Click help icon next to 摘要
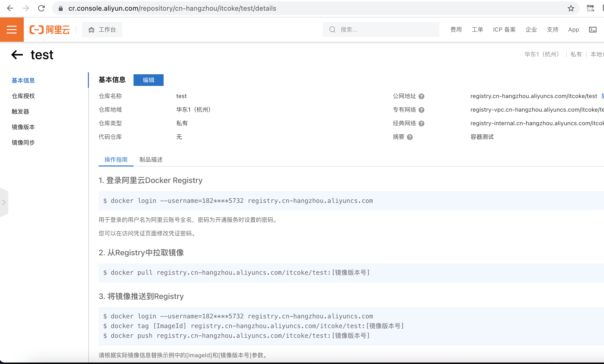Viewport: 604px width, 364px height. pyautogui.click(x=410, y=137)
